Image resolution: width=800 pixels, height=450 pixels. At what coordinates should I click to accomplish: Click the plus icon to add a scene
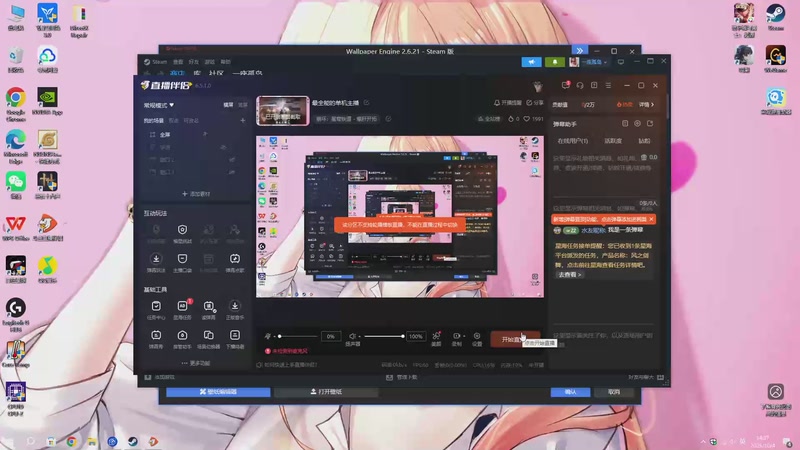click(x=243, y=120)
